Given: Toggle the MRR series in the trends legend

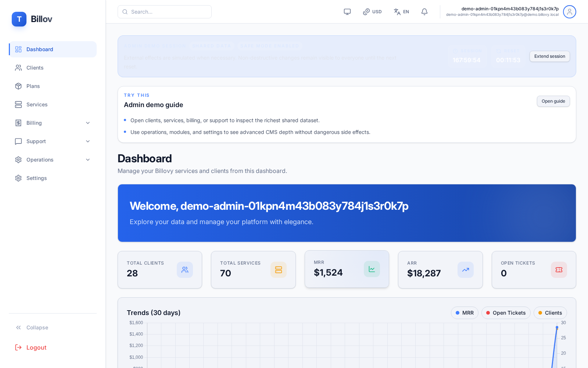Looking at the screenshot, I should click(x=465, y=313).
